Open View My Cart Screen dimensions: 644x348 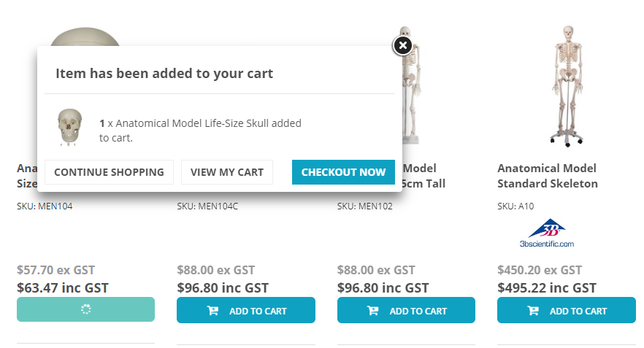[x=226, y=172]
